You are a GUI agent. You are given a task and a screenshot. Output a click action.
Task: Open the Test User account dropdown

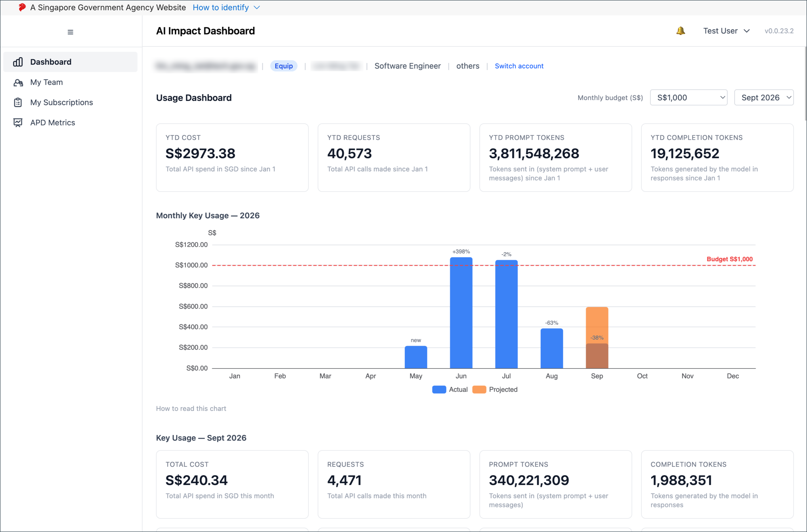click(x=726, y=31)
